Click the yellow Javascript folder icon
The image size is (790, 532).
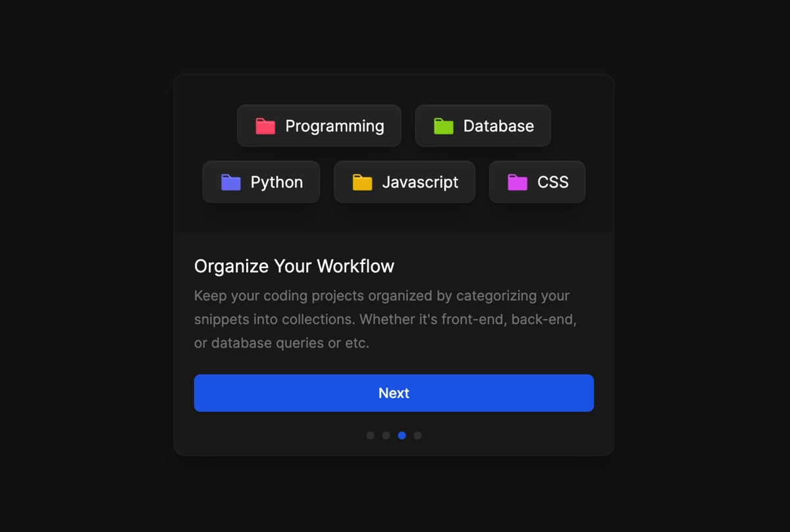tap(363, 182)
